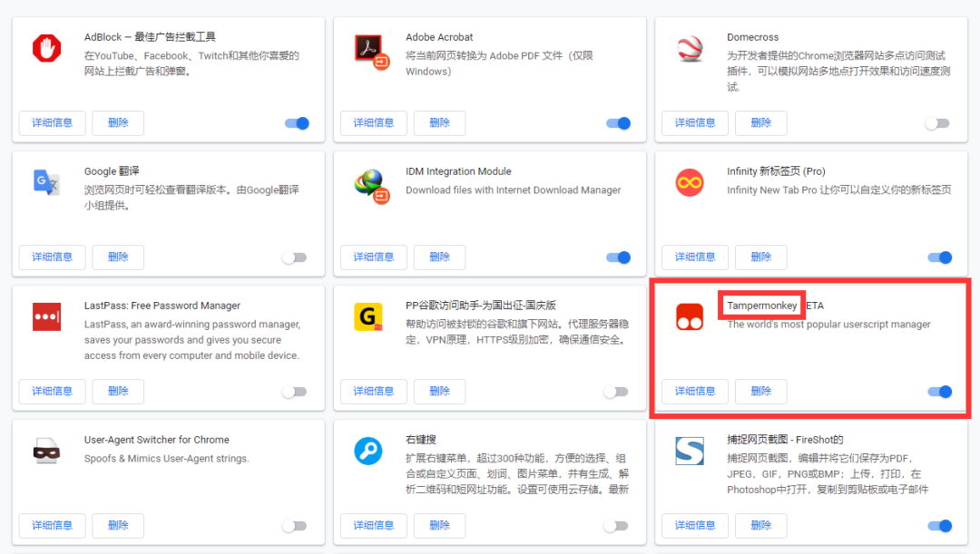Click 删除 on Adobe Acrobat card
This screenshot has width=980, height=554.
[439, 123]
